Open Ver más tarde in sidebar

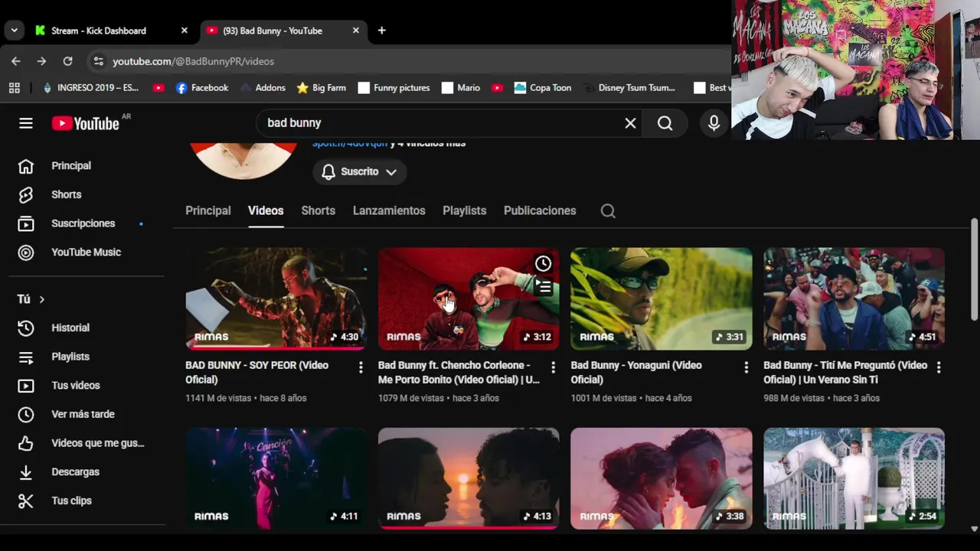[82, 414]
